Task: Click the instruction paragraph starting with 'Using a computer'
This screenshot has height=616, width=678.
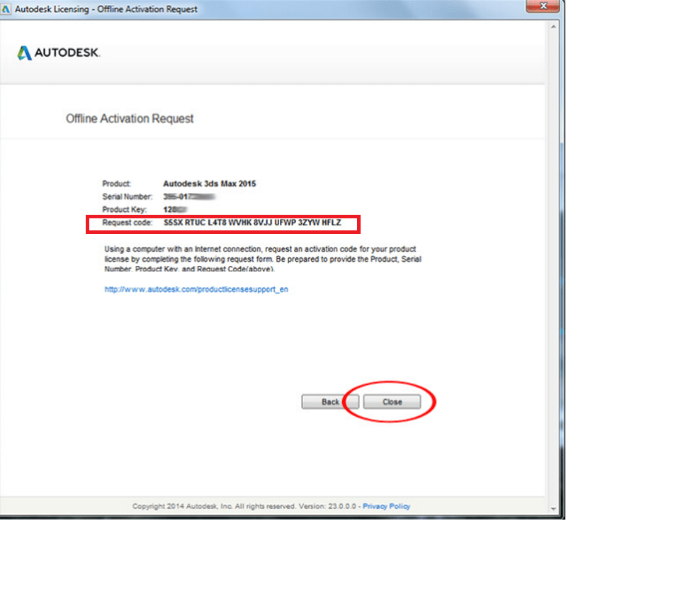Action: 263,259
